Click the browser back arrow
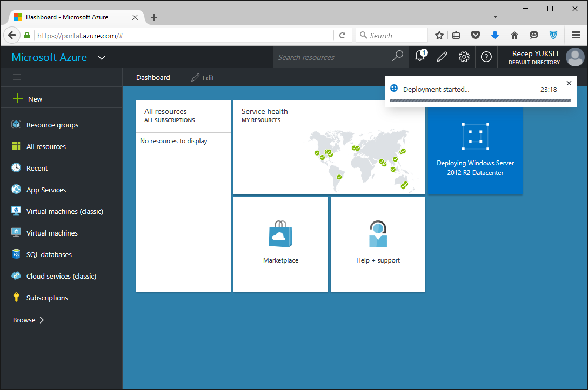The height and width of the screenshot is (390, 588). pos(12,35)
